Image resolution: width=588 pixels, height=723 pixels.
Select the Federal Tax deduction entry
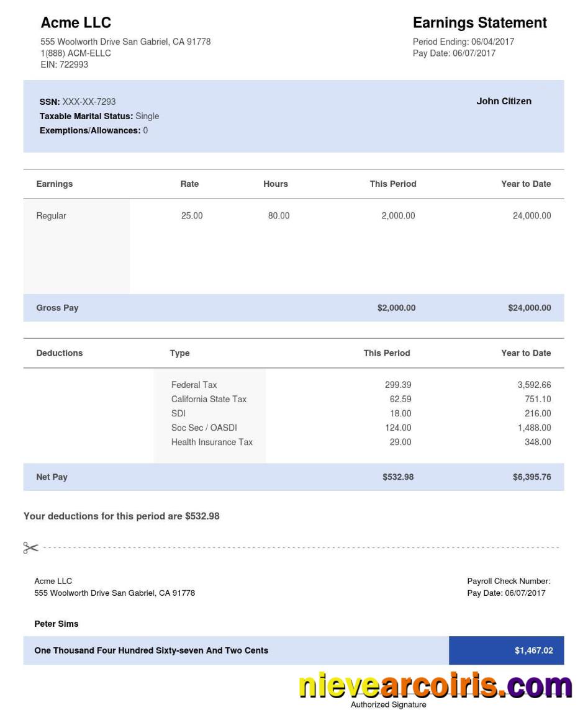pyautogui.click(x=194, y=385)
